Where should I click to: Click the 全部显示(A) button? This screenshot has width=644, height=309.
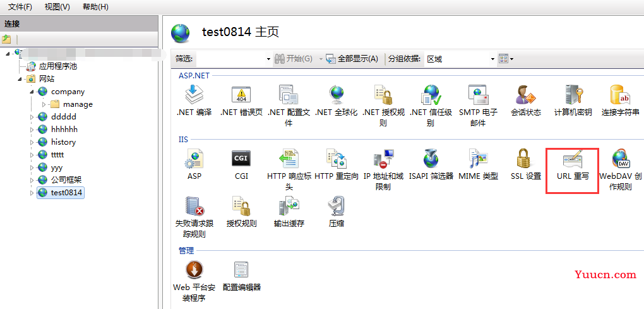point(352,59)
